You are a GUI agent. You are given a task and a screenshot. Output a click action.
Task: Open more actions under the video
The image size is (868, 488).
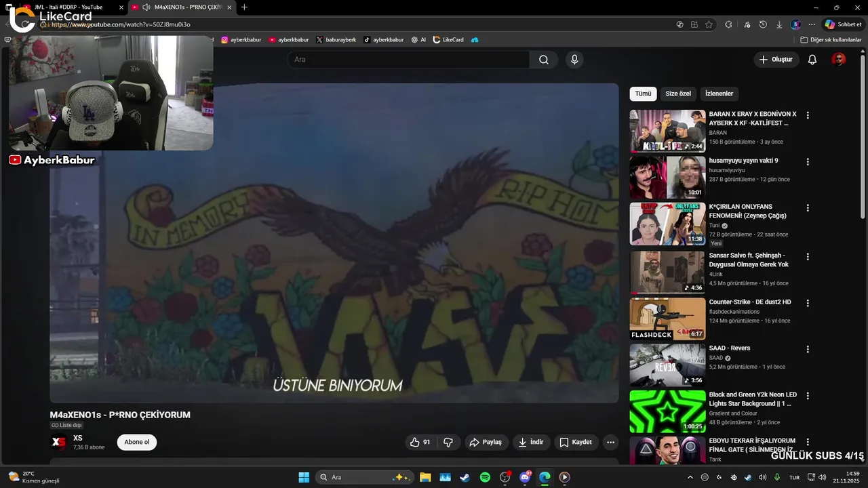610,442
